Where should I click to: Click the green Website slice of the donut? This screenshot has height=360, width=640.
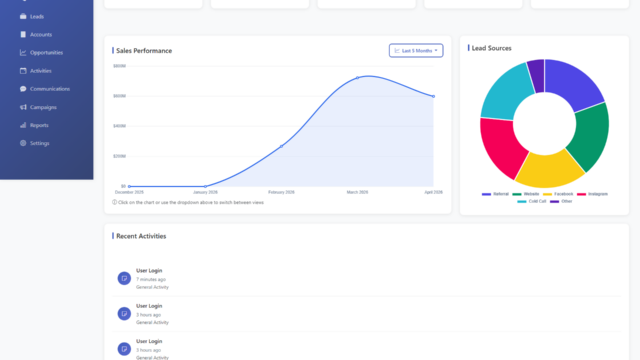tap(591, 137)
